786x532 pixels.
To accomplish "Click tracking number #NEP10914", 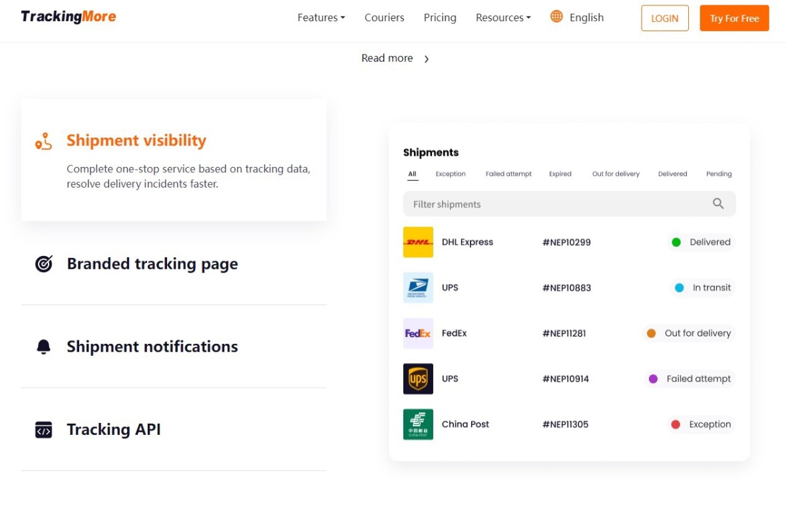I will [566, 379].
